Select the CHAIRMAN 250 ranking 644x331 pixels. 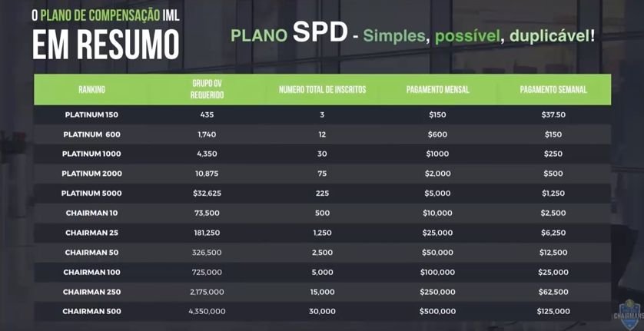point(91,292)
